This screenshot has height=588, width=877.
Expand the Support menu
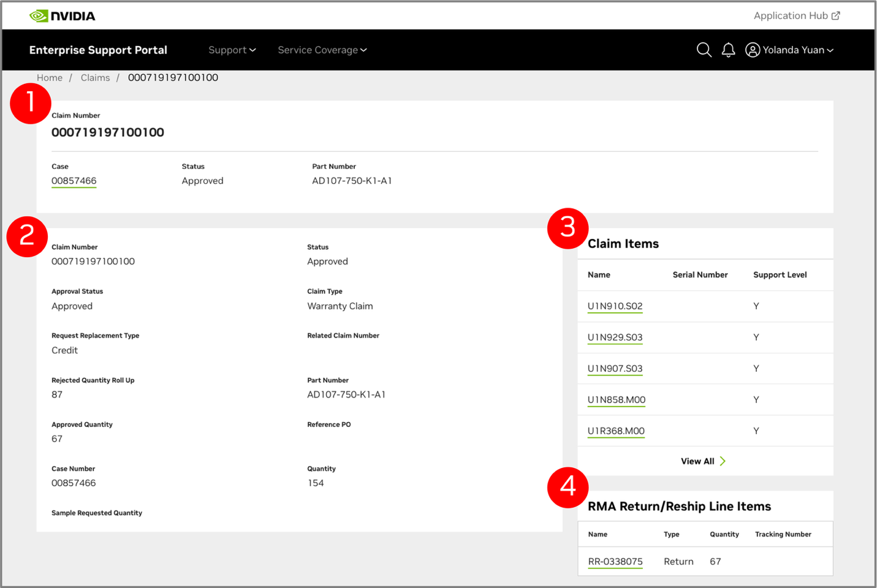[x=232, y=50]
